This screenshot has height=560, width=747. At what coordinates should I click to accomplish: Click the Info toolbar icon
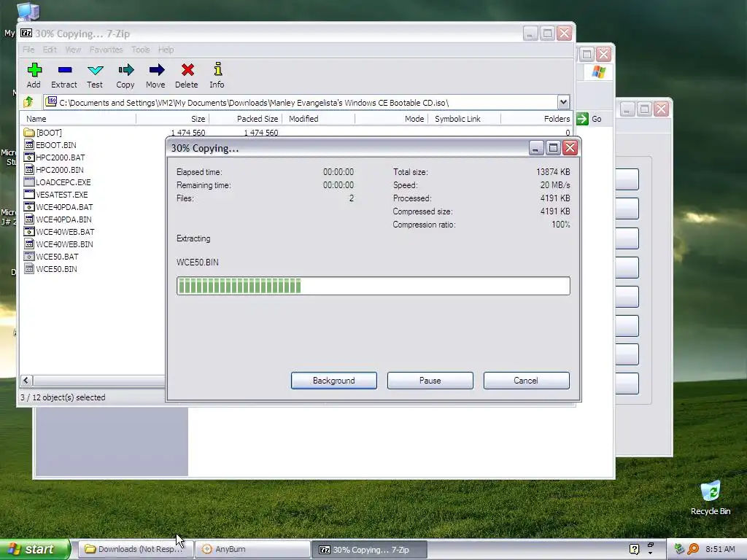[217, 69]
